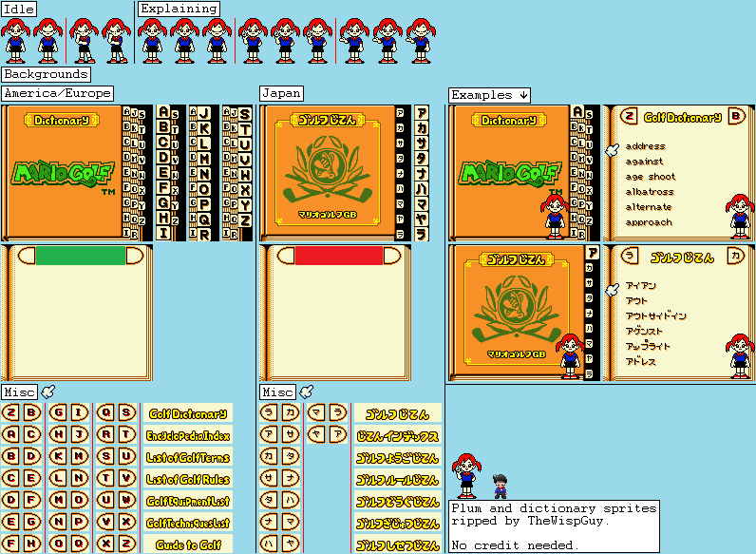This screenshot has width=756, height=554.
Task: Click Z button in the example Golf Dictionary header
Action: (x=629, y=116)
